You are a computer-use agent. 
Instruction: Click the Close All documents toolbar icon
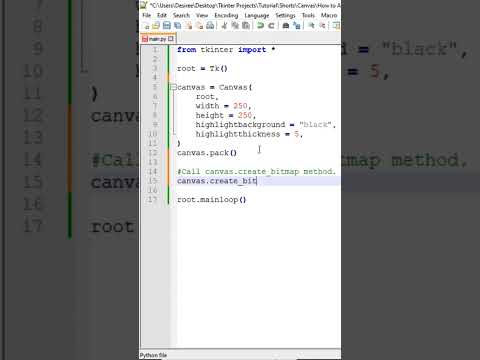[199, 26]
